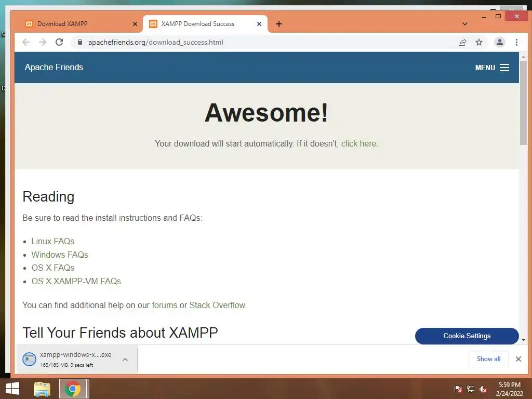Open Chrome's three-dot menu
The height and width of the screenshot is (399, 532).
pyautogui.click(x=516, y=42)
